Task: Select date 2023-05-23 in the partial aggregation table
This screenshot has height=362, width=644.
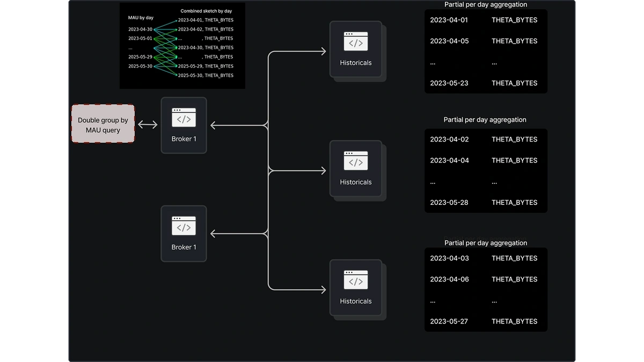Action: coord(449,83)
